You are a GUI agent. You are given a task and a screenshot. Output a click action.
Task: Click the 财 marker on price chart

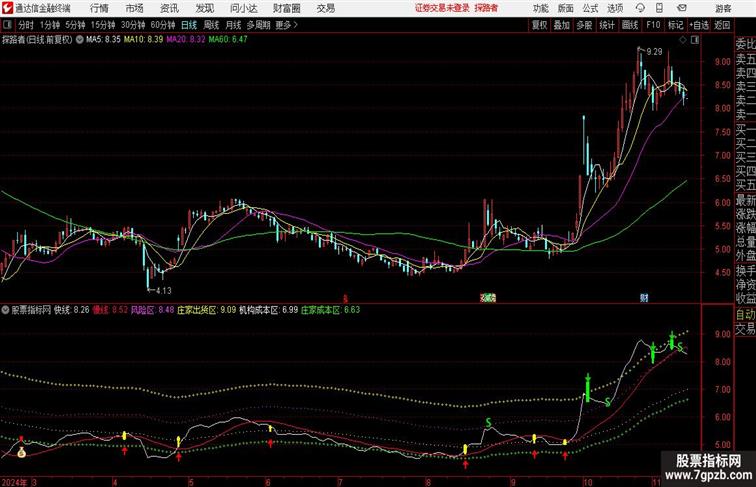644,298
